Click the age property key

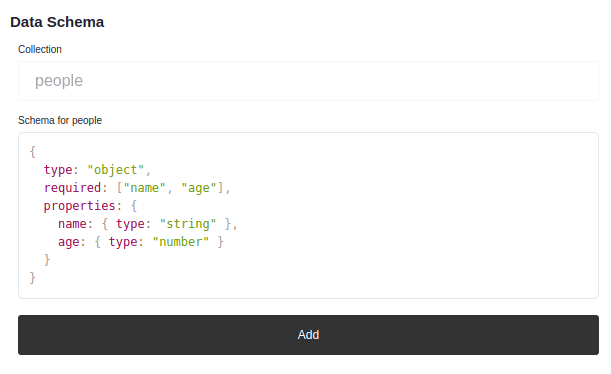[x=69, y=242]
